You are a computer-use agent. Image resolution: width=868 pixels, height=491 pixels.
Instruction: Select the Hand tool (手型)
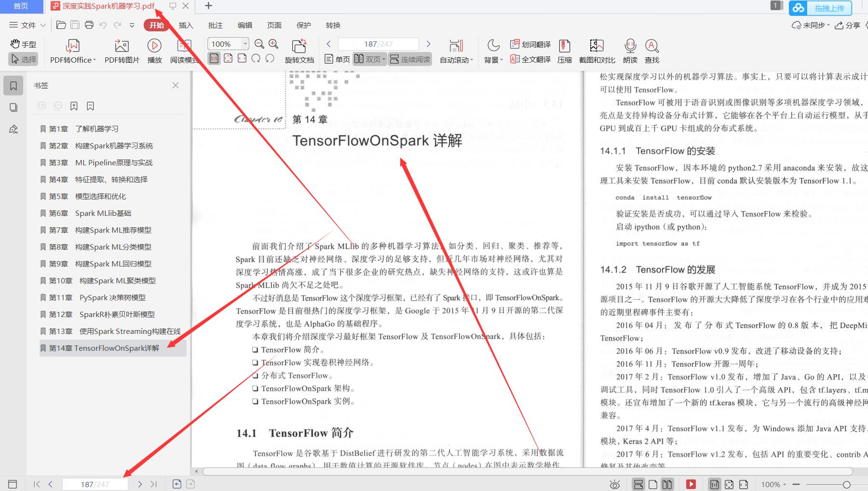coord(23,44)
